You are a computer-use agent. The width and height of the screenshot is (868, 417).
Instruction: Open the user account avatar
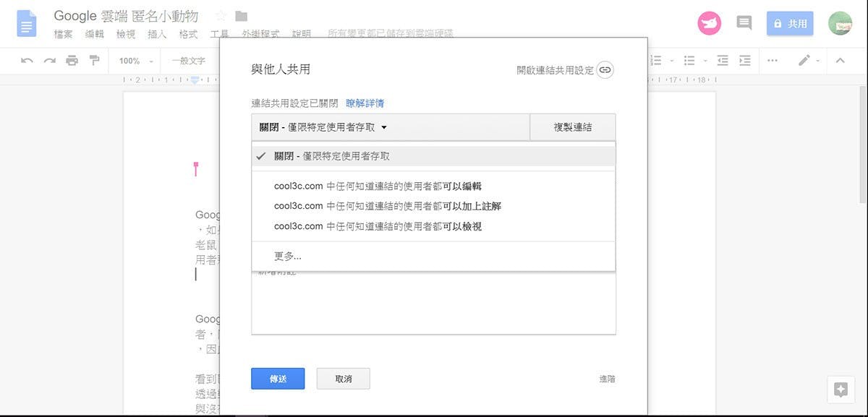tap(840, 24)
